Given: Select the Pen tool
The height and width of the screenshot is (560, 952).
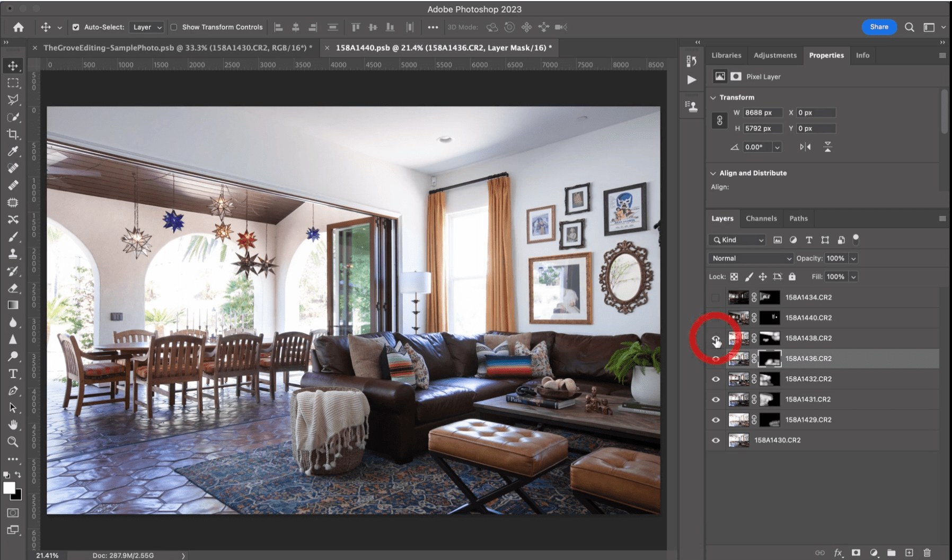Looking at the screenshot, I should click(13, 391).
